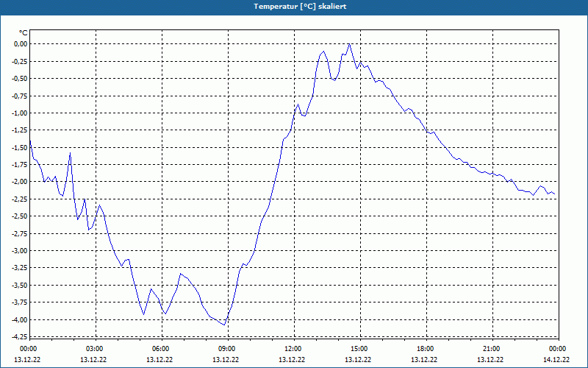
Task: Click the '15:00' time axis label
Action: [x=358, y=349]
